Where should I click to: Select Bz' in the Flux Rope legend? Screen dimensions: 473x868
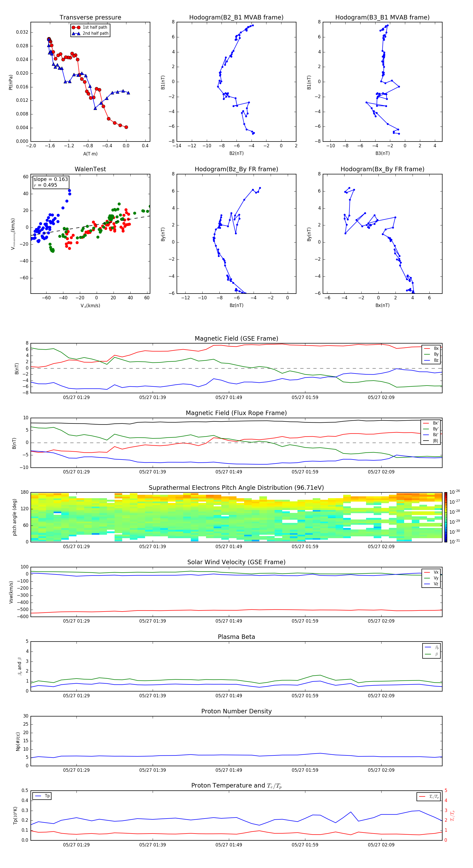click(431, 435)
